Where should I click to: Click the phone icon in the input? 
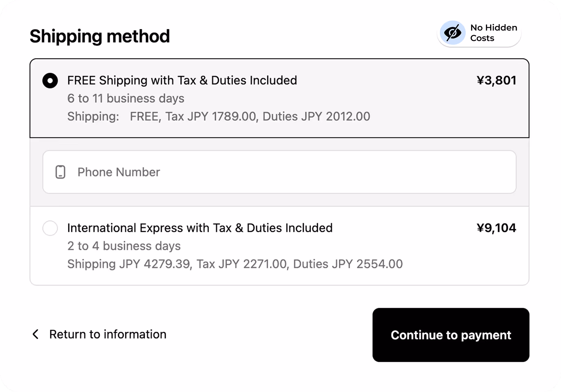[x=60, y=172]
